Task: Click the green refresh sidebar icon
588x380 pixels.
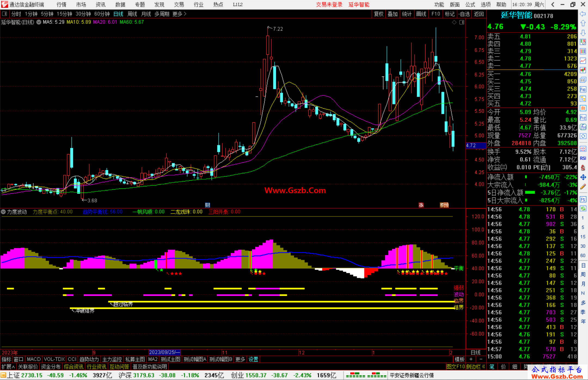Action: (583, 209)
